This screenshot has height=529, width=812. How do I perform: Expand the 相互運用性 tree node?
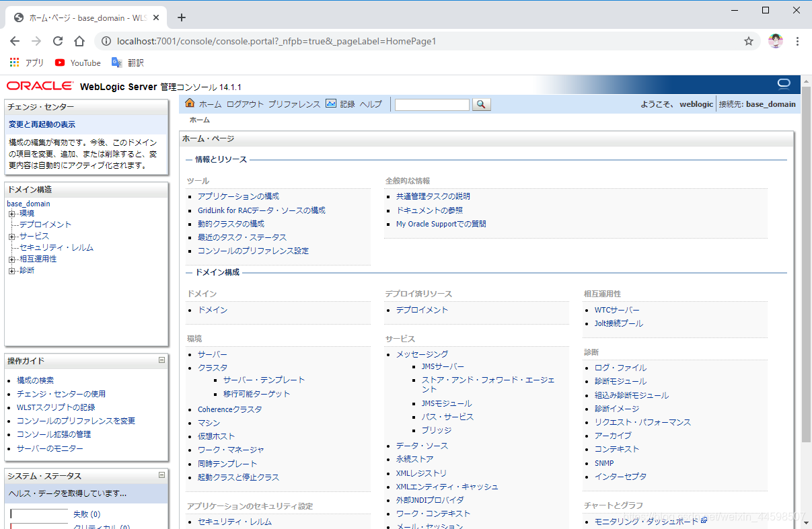(11, 259)
